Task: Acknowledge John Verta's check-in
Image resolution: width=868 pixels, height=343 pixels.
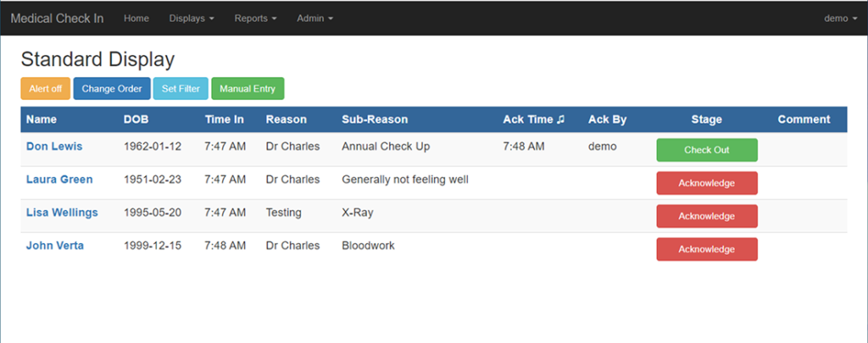Action: click(706, 249)
